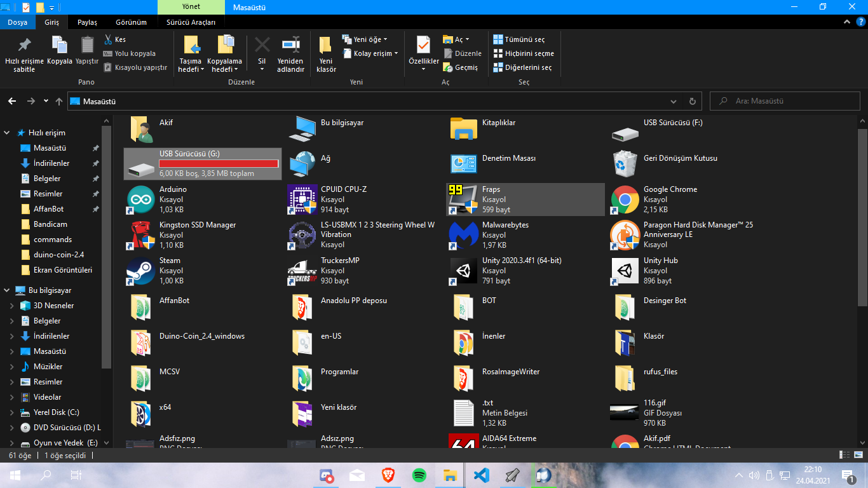Go back with the back arrow
Viewport: 868px width, 488px height.
(x=11, y=101)
